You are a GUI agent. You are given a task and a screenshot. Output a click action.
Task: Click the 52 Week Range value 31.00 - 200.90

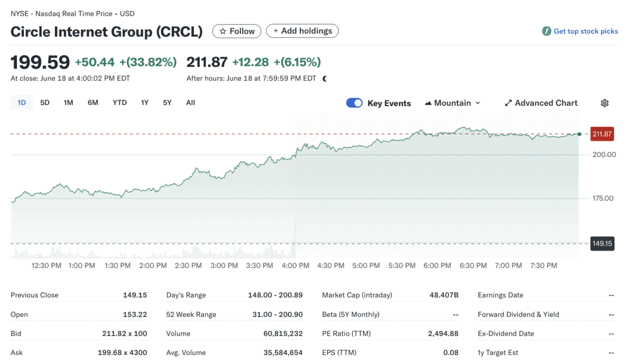coord(277,314)
